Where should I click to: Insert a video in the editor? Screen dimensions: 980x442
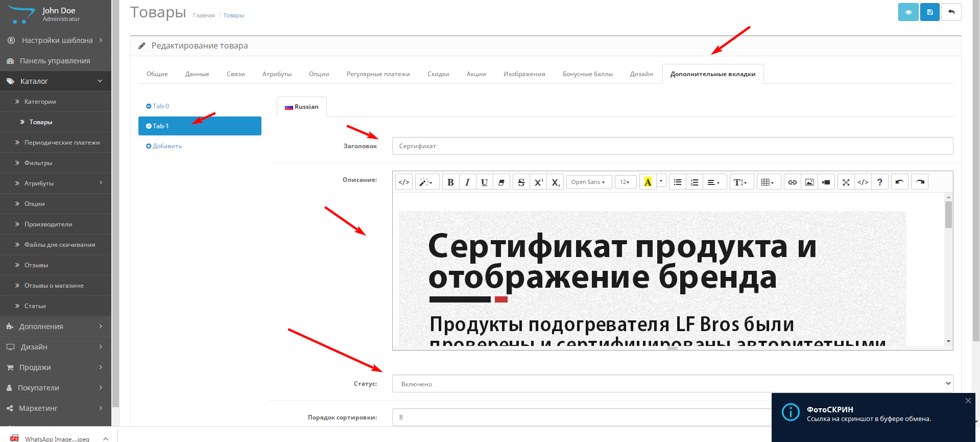826,182
